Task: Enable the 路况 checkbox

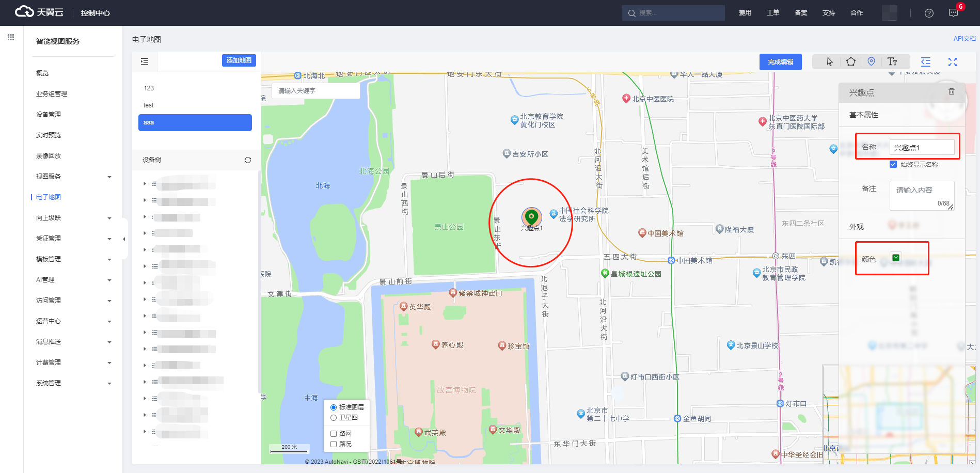Action: (334, 444)
